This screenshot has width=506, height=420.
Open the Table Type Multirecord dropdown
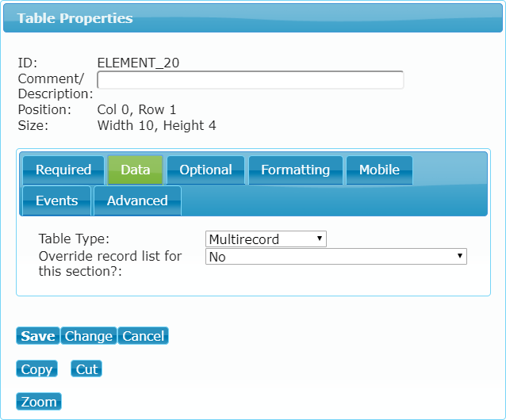click(x=266, y=239)
